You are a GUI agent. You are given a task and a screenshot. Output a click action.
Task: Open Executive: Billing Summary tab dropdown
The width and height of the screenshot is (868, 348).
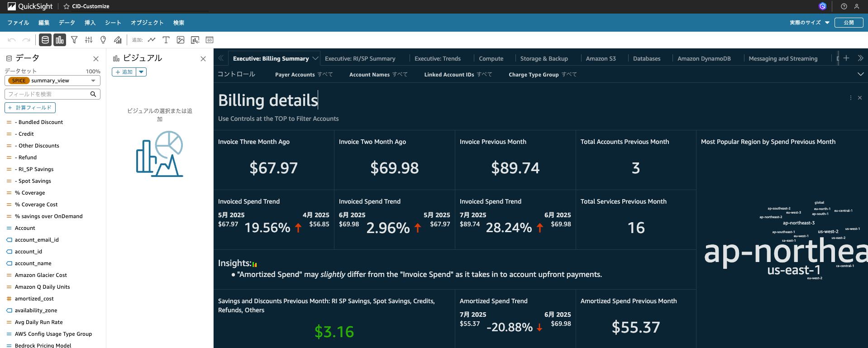[x=315, y=58]
